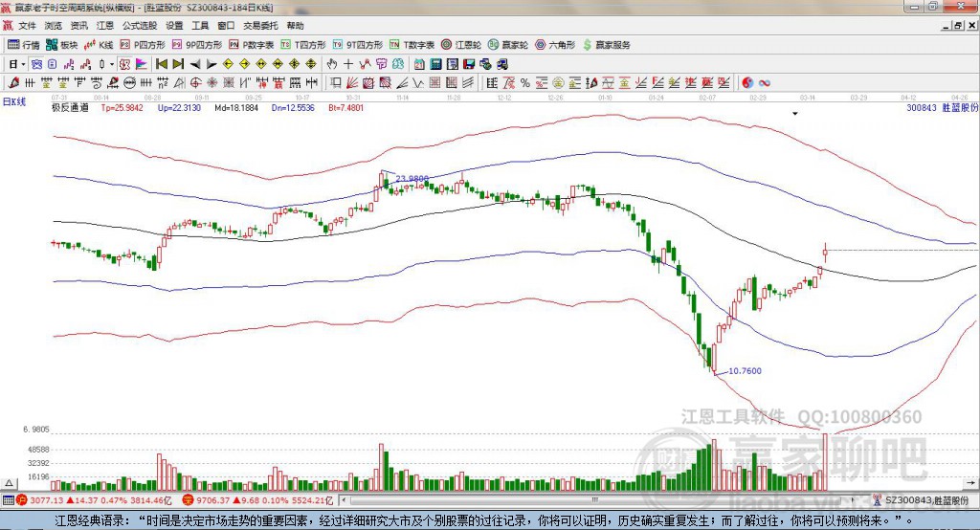Click the blue infinity symbol icon
This screenshot has height=530, width=980.
(x=764, y=82)
